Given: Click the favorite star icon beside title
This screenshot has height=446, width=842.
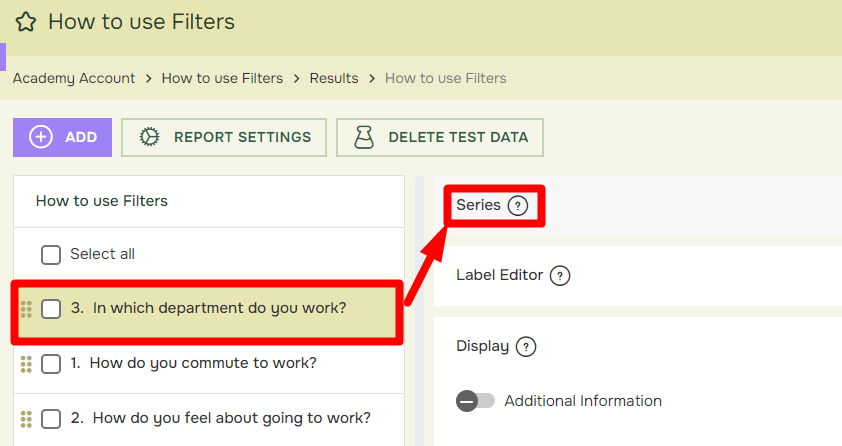Looking at the screenshot, I should pos(26,23).
